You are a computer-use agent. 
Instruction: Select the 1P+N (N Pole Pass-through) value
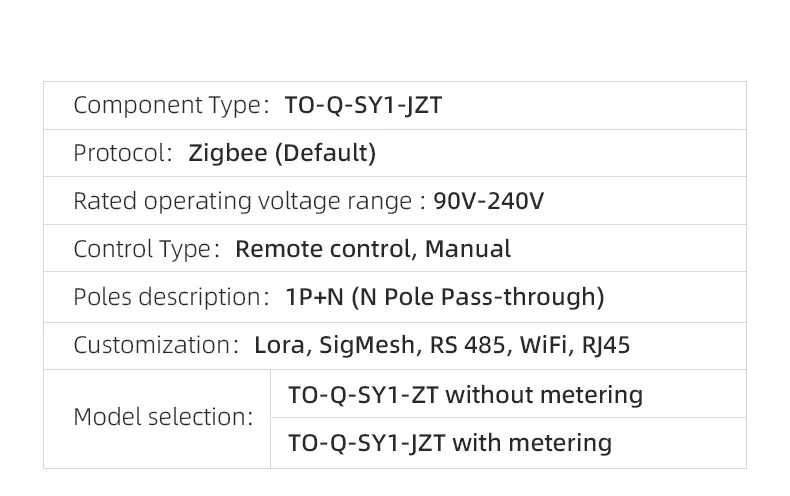point(445,297)
